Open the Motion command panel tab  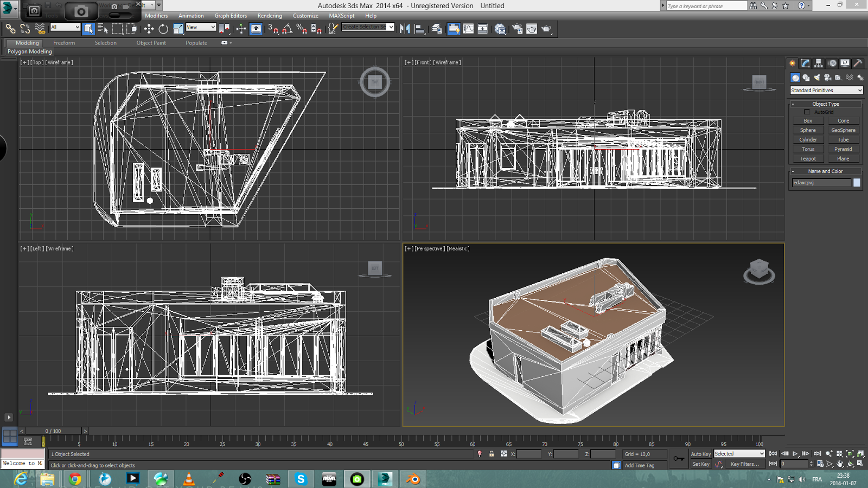(x=832, y=63)
